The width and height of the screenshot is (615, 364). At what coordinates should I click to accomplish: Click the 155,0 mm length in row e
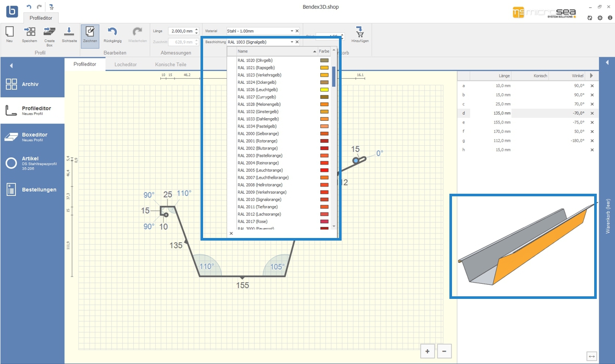pos(502,122)
